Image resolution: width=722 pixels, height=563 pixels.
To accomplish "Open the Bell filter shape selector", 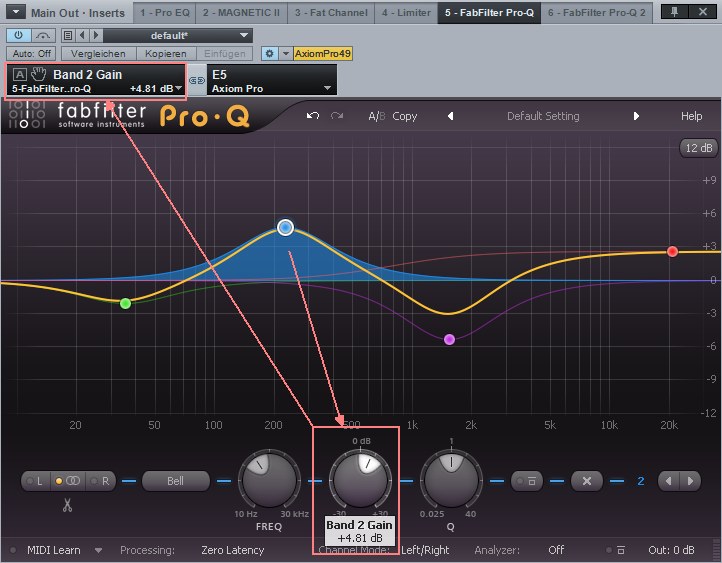I will tap(175, 481).
